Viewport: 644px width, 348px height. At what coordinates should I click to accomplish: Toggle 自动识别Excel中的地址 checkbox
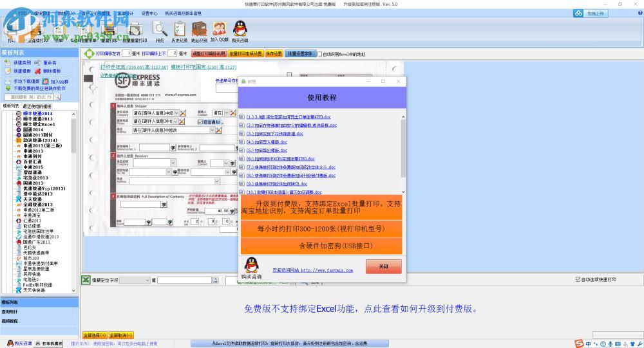[320, 54]
